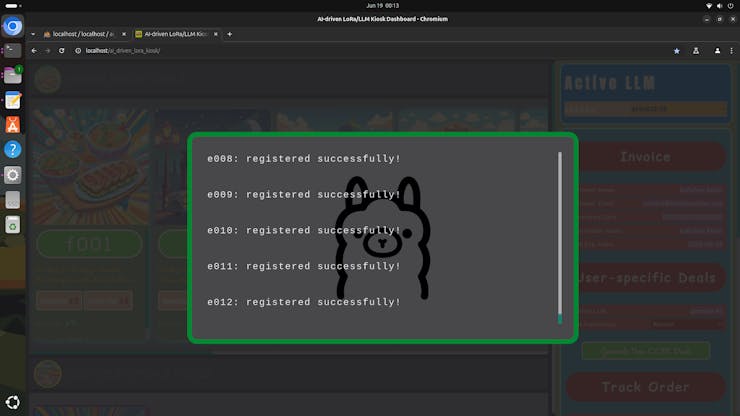Viewport: 740px width, 416px height.
Task: Open the Help dock icon
Action: (13, 150)
